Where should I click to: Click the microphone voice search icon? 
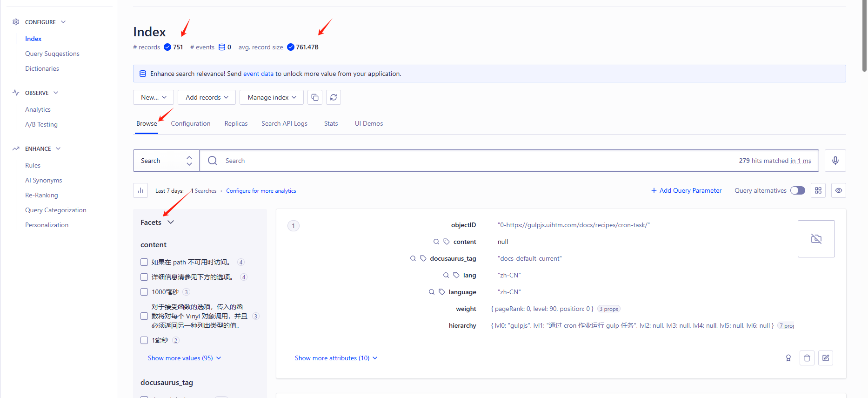point(835,161)
